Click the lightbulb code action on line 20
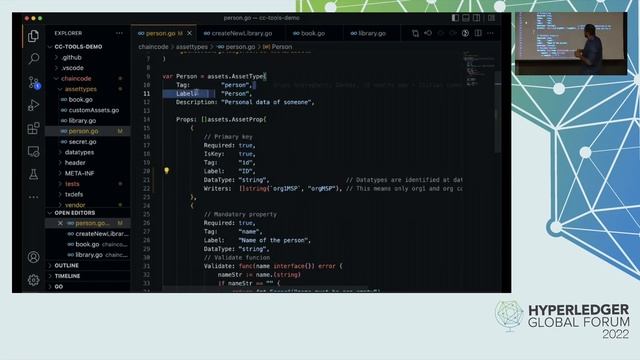Image resolution: width=640 pixels, height=360 pixels. 167,171
